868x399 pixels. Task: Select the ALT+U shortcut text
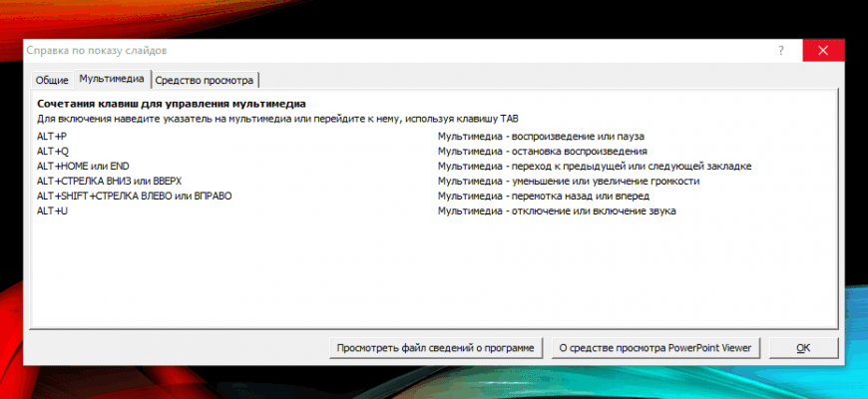point(53,210)
